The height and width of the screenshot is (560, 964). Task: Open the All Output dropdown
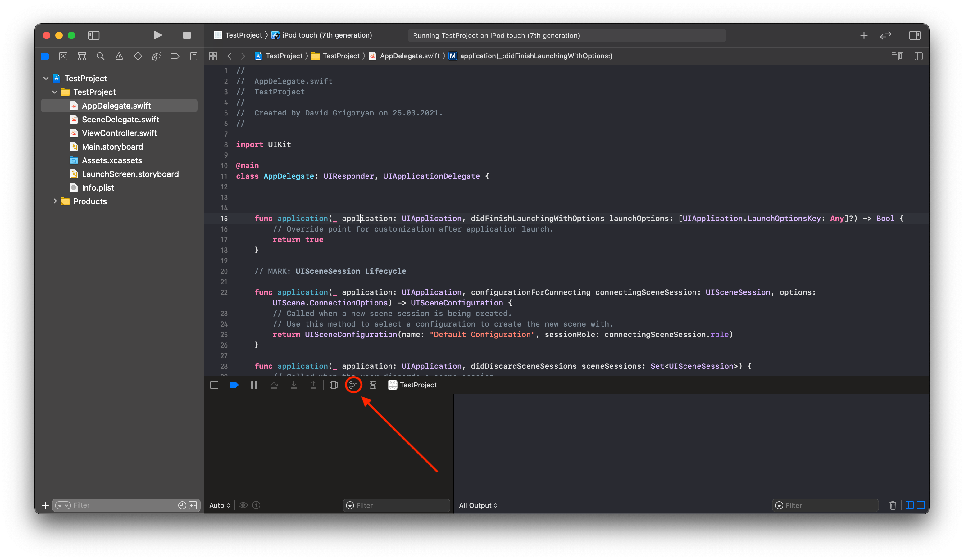(x=478, y=505)
